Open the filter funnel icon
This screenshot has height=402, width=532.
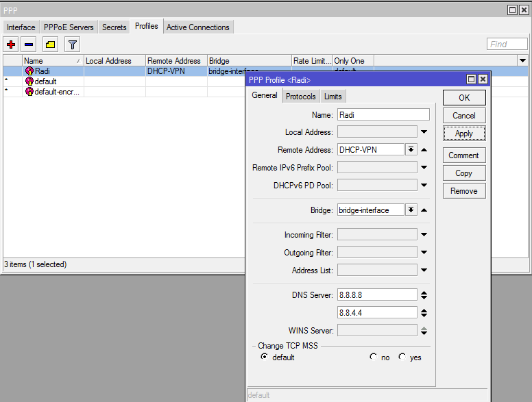pos(72,45)
